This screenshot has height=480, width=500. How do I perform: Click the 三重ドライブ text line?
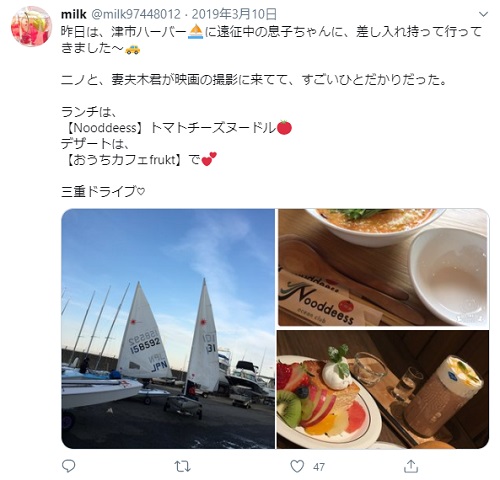pos(103,192)
